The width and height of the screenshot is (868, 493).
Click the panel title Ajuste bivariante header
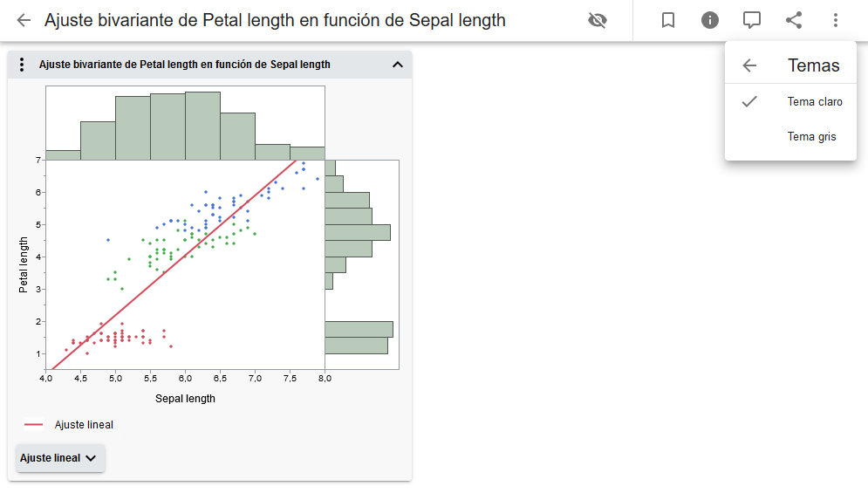[x=185, y=65]
